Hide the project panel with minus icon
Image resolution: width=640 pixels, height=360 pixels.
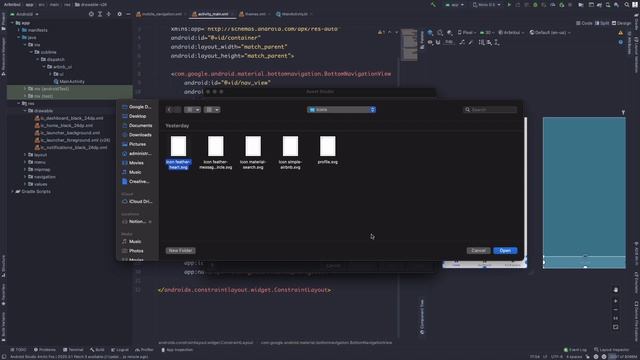coord(128,14)
